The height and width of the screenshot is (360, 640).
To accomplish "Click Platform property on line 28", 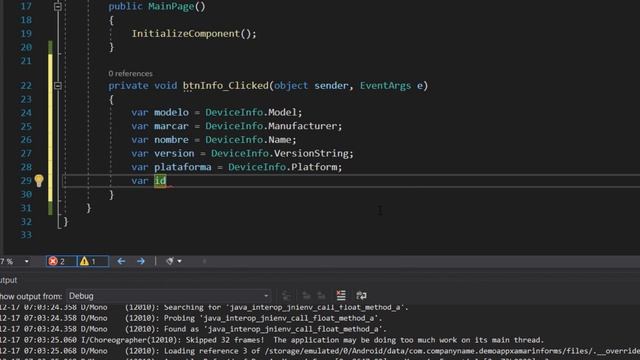I will click(x=314, y=167).
